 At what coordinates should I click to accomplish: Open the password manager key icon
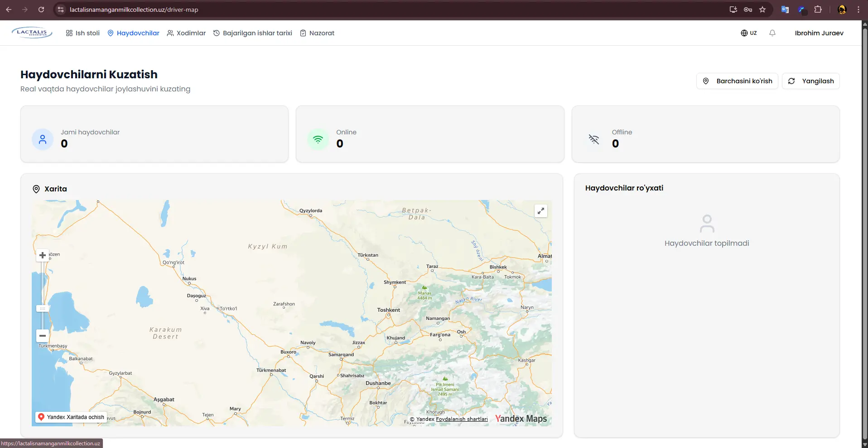(x=748, y=10)
